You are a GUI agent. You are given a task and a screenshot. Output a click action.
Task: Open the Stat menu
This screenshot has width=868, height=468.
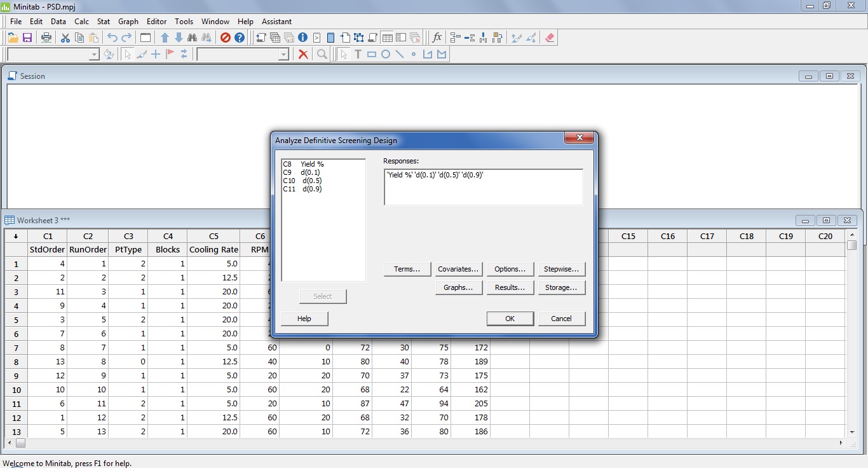coord(103,21)
